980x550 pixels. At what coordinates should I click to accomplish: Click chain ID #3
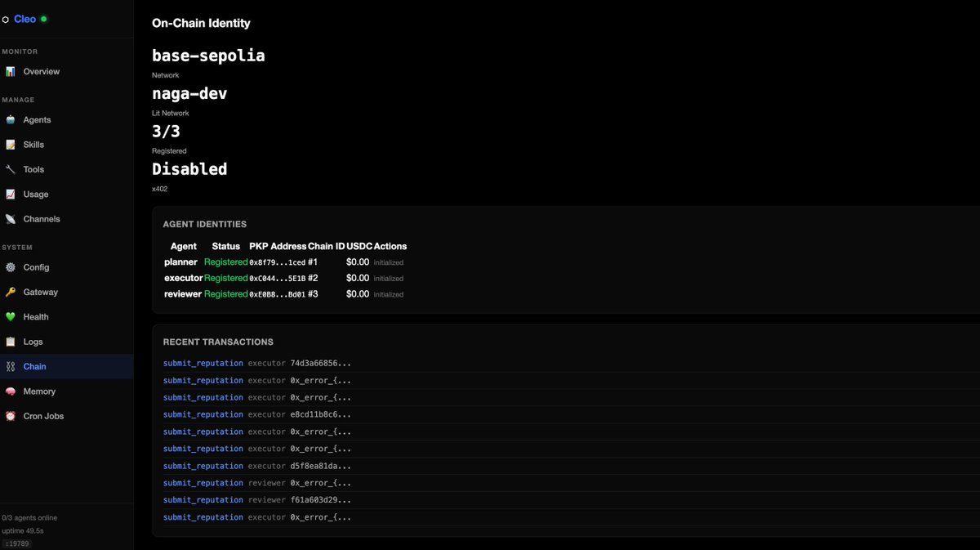tap(313, 293)
